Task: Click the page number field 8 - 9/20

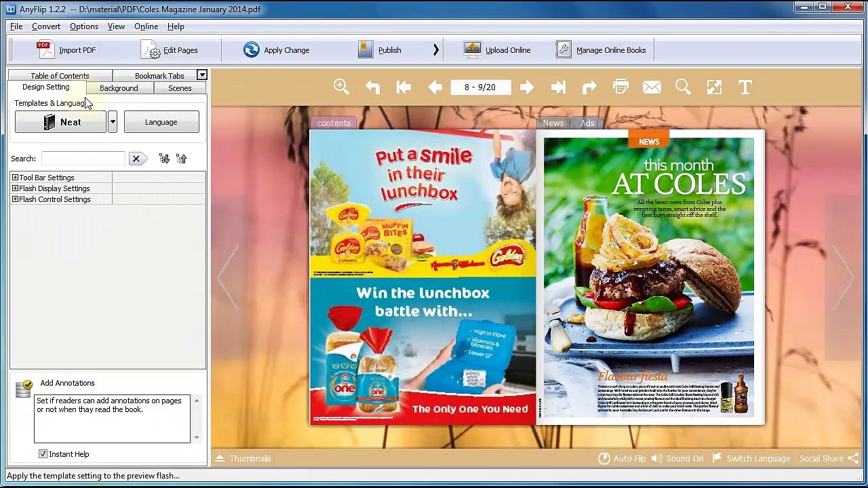Action: [x=480, y=87]
